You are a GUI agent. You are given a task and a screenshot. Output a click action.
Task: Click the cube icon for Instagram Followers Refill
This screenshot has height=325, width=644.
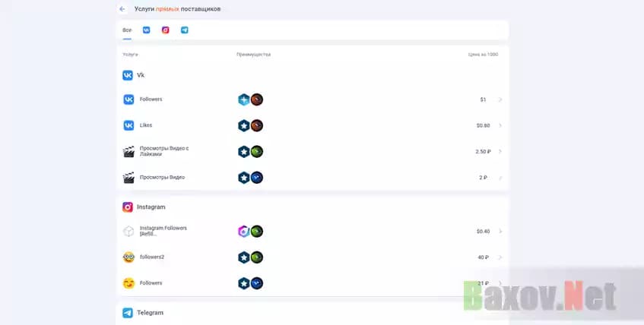(x=128, y=231)
